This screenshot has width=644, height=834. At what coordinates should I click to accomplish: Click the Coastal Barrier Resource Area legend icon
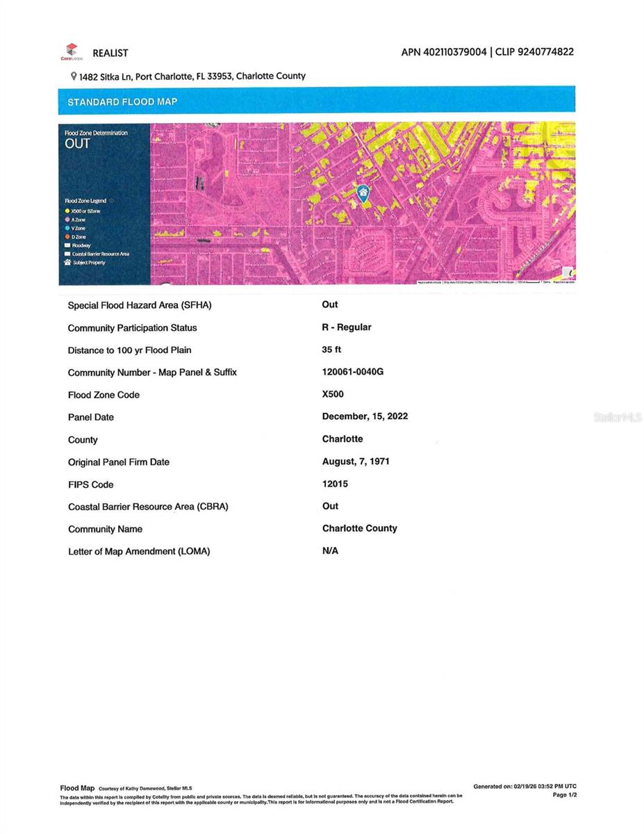(x=67, y=254)
